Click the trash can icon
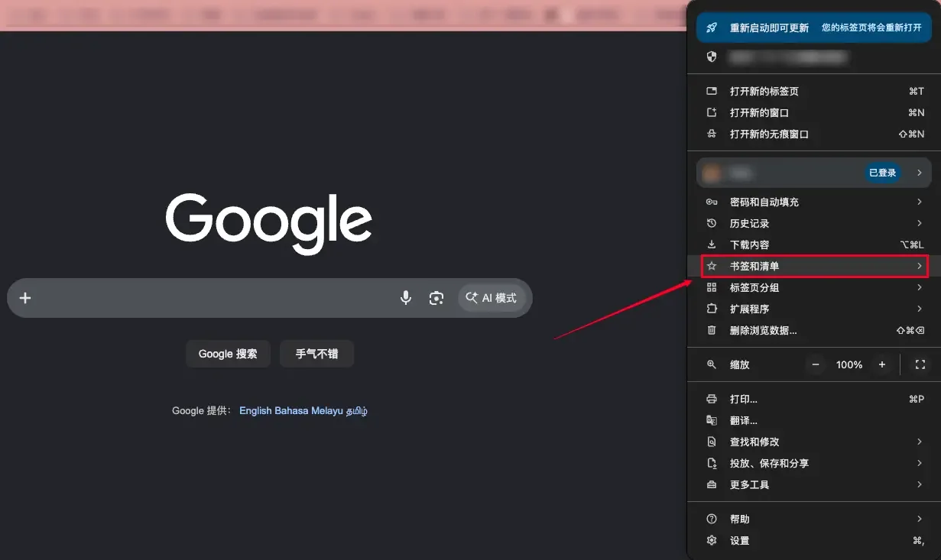The width and height of the screenshot is (941, 560). pyautogui.click(x=712, y=330)
